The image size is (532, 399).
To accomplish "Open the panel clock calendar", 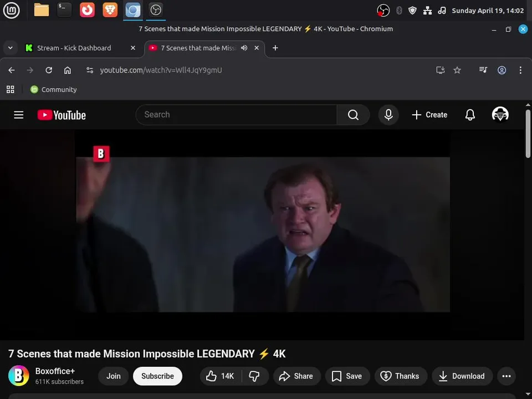I will click(x=488, y=11).
